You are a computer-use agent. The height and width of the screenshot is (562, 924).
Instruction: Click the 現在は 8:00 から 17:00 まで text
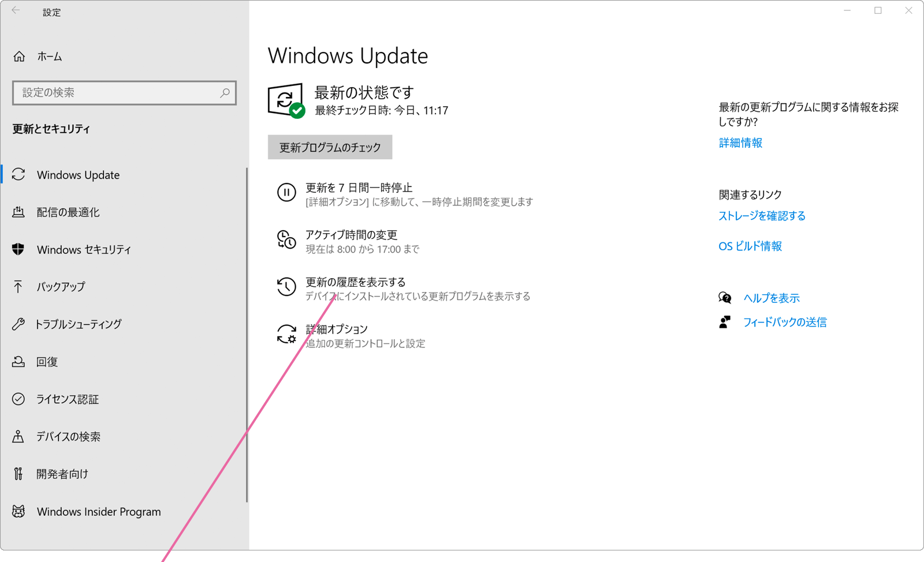pyautogui.click(x=362, y=249)
